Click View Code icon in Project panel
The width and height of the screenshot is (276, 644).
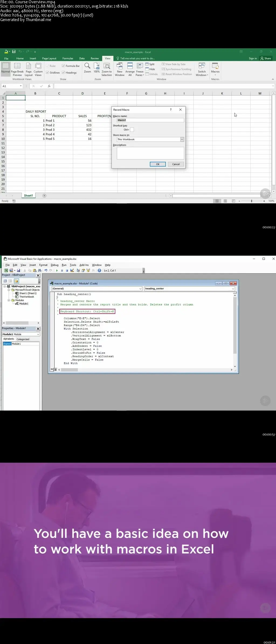pos(5,281)
